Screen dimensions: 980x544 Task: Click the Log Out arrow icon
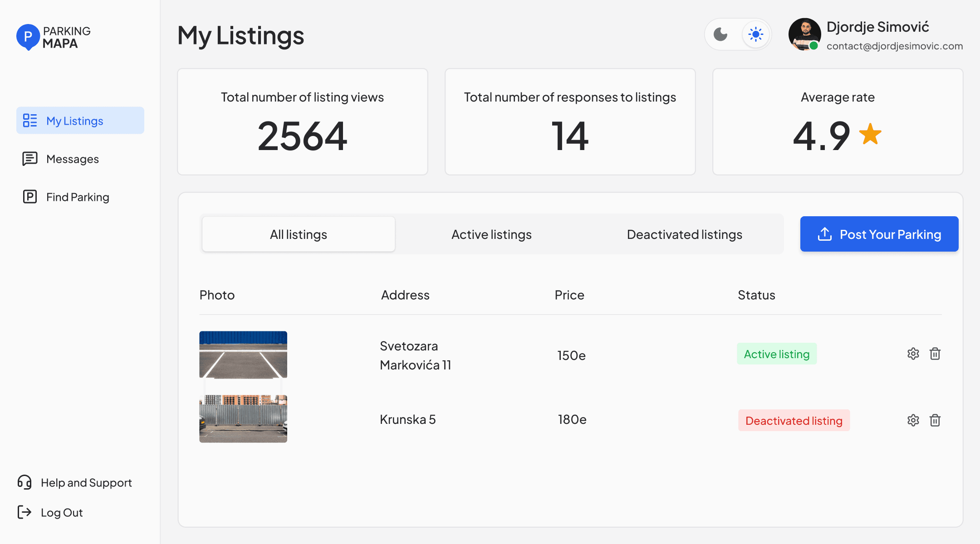click(24, 512)
